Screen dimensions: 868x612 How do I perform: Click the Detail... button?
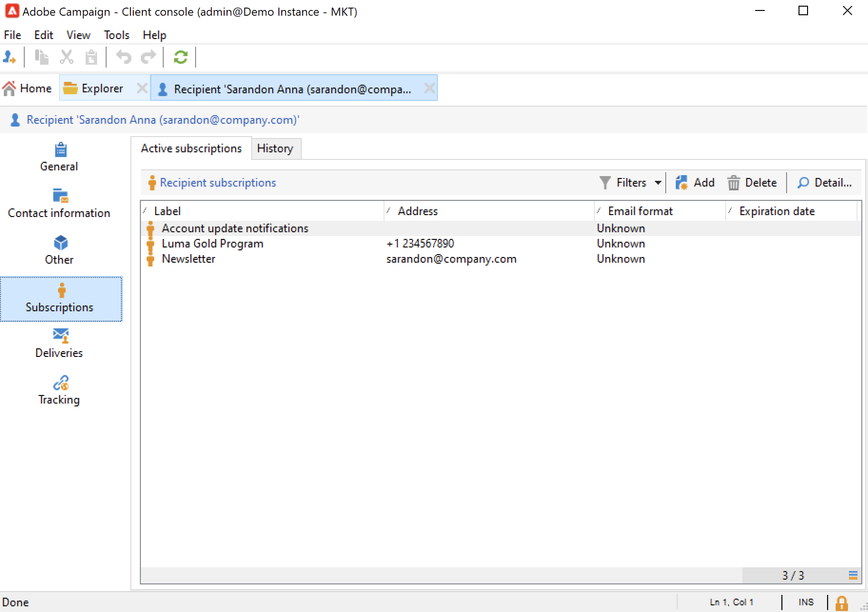click(x=824, y=183)
